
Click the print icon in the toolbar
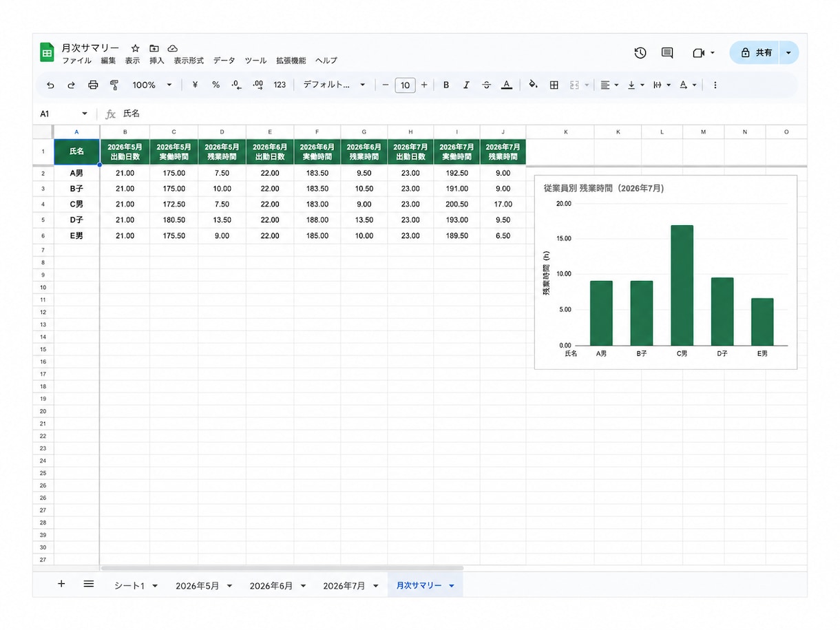(x=93, y=85)
